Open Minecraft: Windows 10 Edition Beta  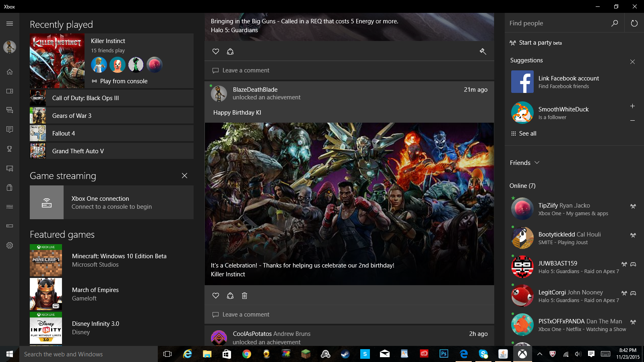tap(111, 260)
